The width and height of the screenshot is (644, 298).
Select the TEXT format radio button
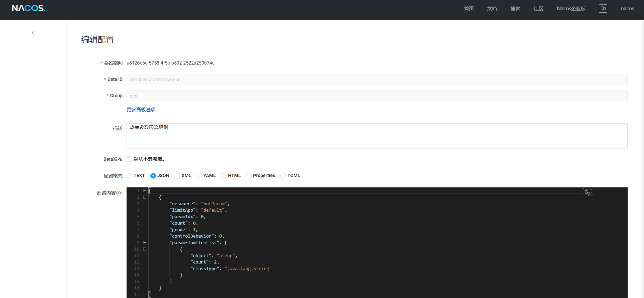[x=129, y=176]
